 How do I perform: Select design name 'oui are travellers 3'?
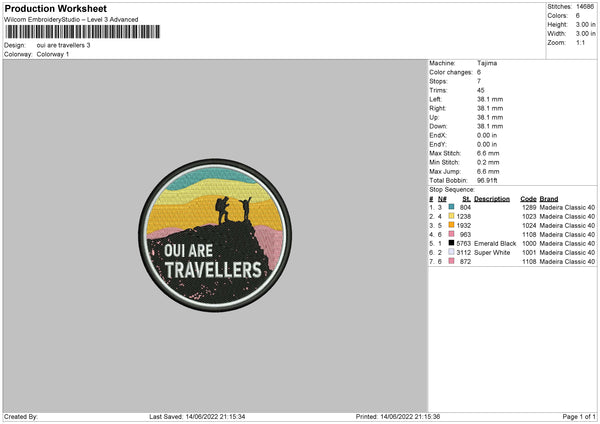[64, 45]
